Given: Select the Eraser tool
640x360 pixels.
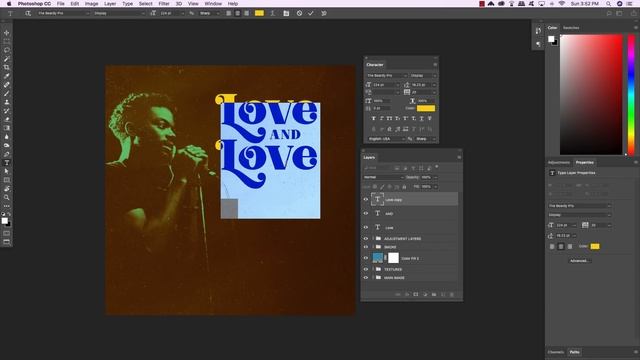Looking at the screenshot, I should tap(7, 120).
